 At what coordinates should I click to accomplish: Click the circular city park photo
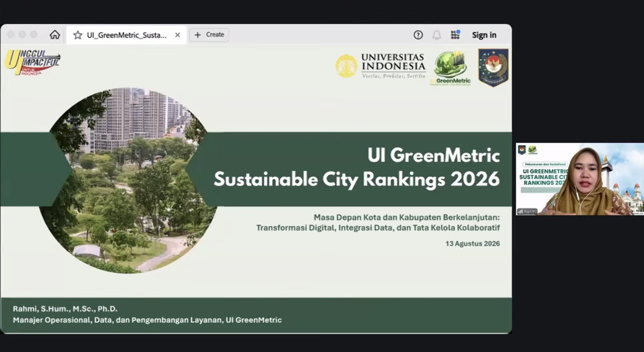pos(128,180)
